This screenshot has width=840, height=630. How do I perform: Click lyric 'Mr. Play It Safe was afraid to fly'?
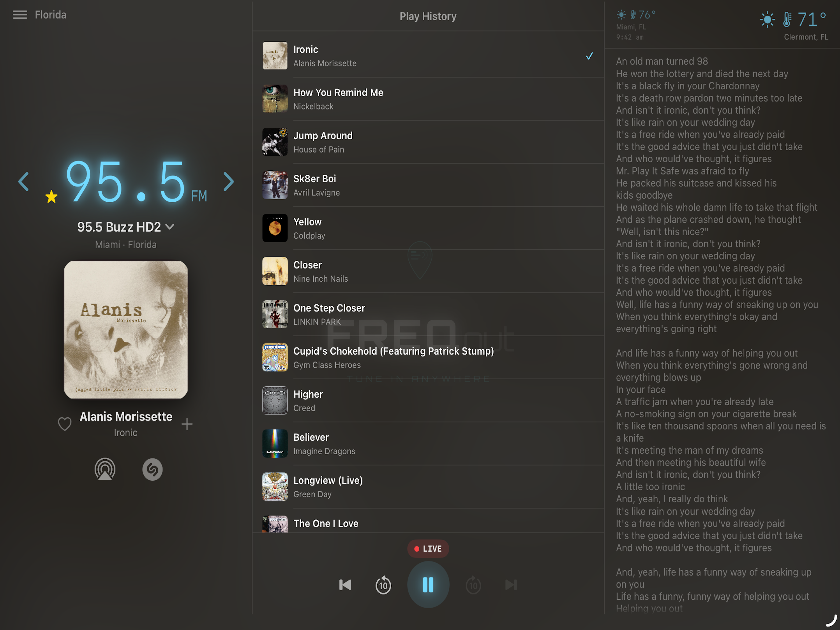(682, 171)
